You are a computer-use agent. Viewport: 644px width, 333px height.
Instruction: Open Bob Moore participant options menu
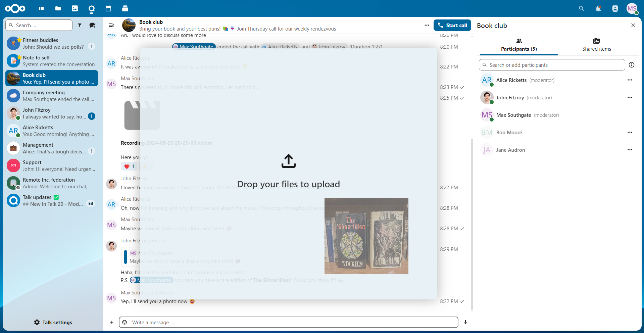630,132
